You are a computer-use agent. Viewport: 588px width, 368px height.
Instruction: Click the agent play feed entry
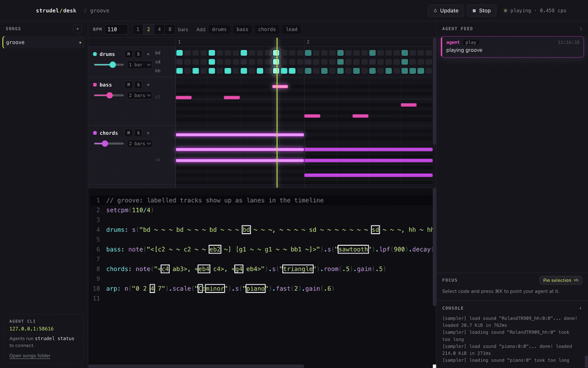click(512, 47)
